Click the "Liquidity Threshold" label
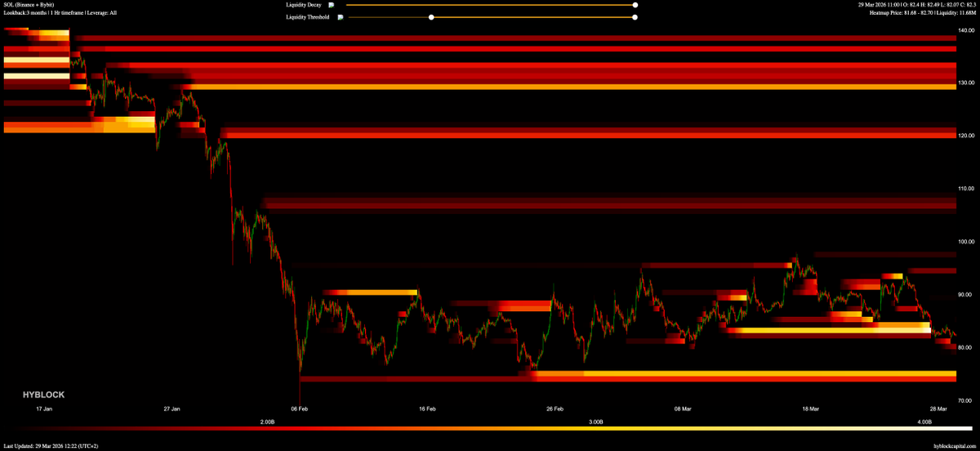The width and height of the screenshot is (980, 451). click(308, 16)
